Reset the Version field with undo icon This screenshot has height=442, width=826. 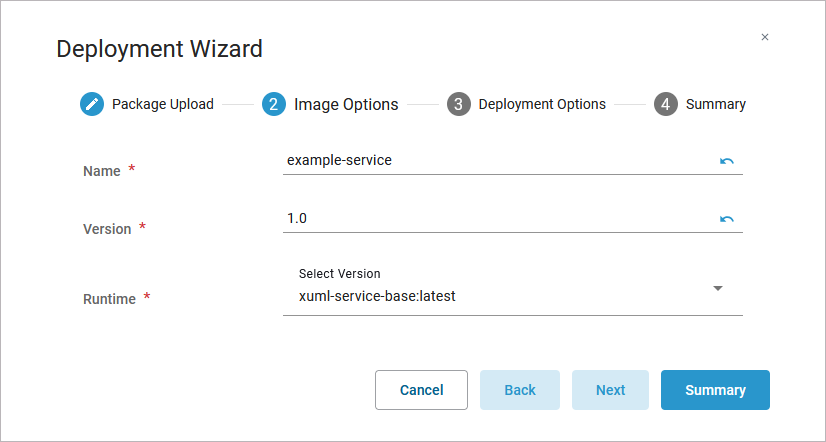[x=727, y=219]
